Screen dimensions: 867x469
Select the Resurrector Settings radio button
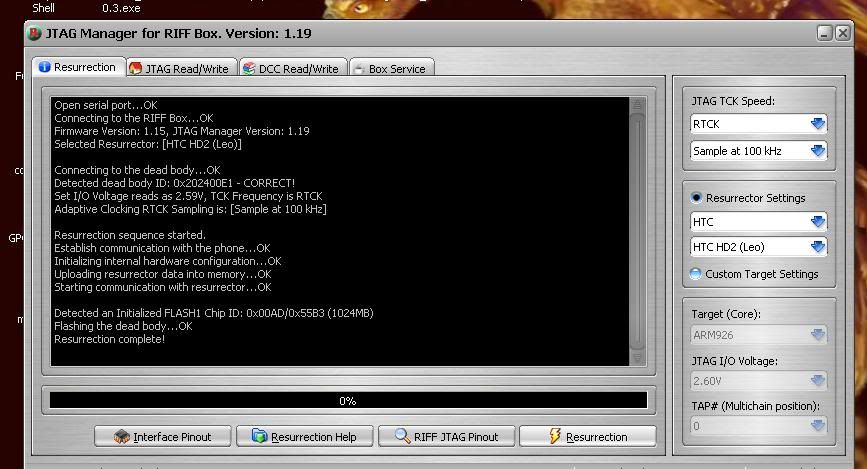pos(696,197)
